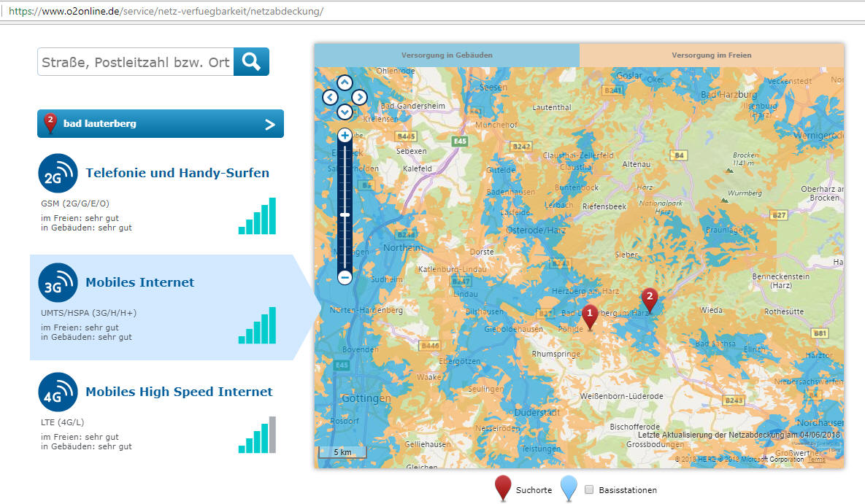Focus the address search input field

click(x=136, y=63)
